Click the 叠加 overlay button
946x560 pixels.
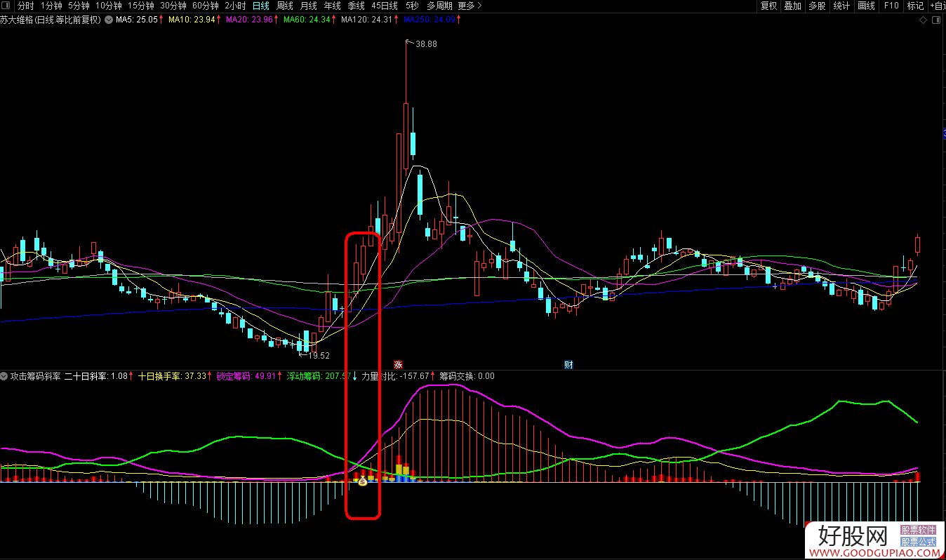click(793, 6)
